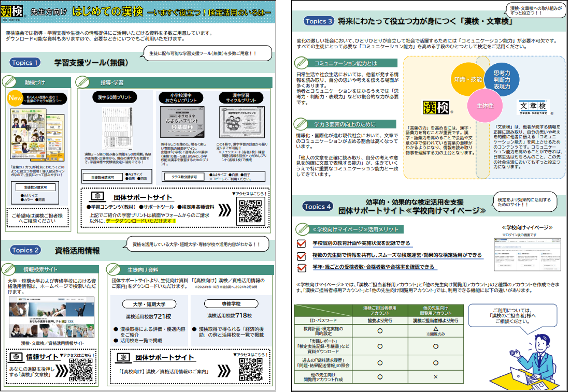The image size is (568, 392).
Task: Click the triple chevron beside 資格活用情報のご案内
Action: [224, 371]
